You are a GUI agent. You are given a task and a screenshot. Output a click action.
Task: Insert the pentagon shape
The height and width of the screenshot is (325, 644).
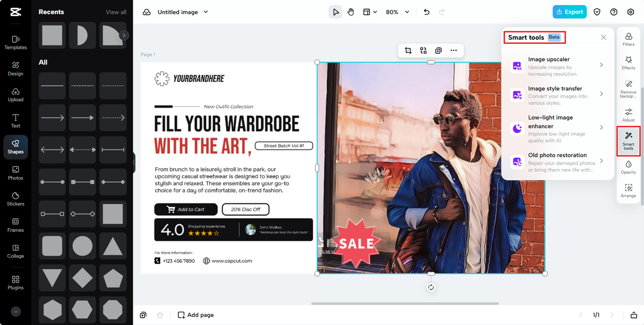point(113,278)
